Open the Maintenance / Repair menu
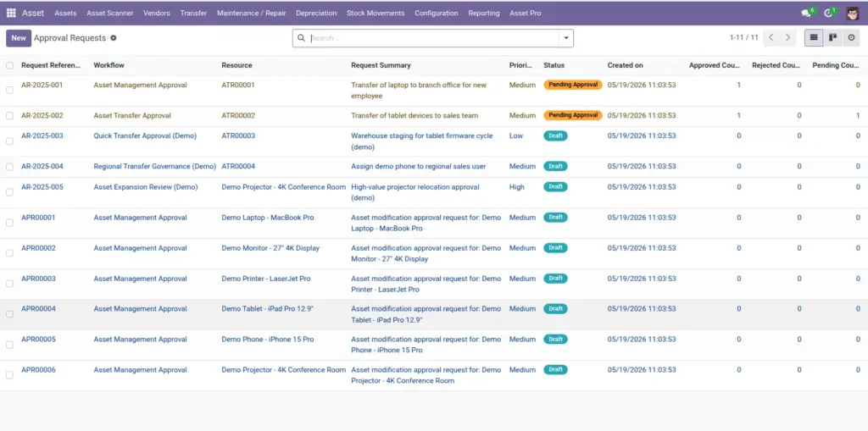The image size is (868, 431). pos(251,13)
